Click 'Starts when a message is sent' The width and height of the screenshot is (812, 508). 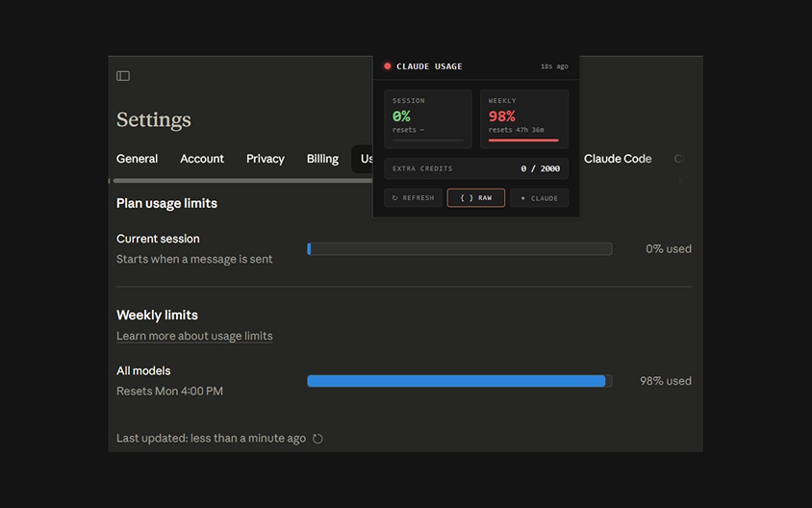[x=194, y=259]
